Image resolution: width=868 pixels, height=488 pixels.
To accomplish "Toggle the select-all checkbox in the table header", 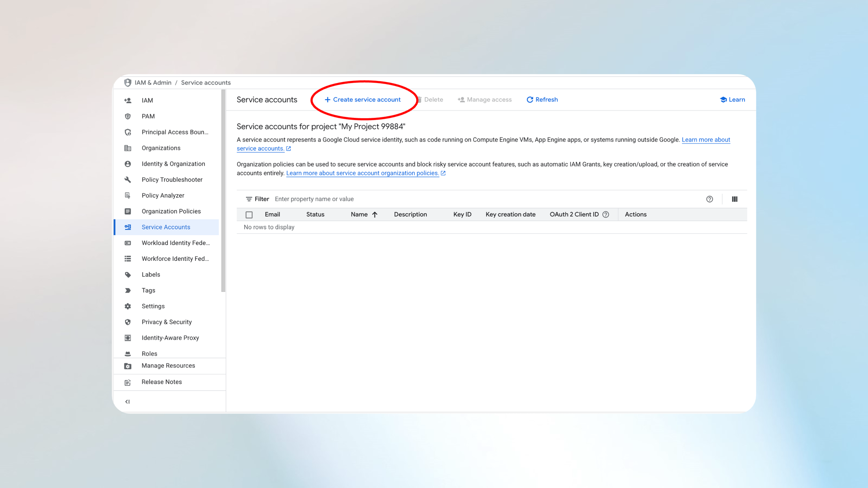I will click(x=249, y=214).
